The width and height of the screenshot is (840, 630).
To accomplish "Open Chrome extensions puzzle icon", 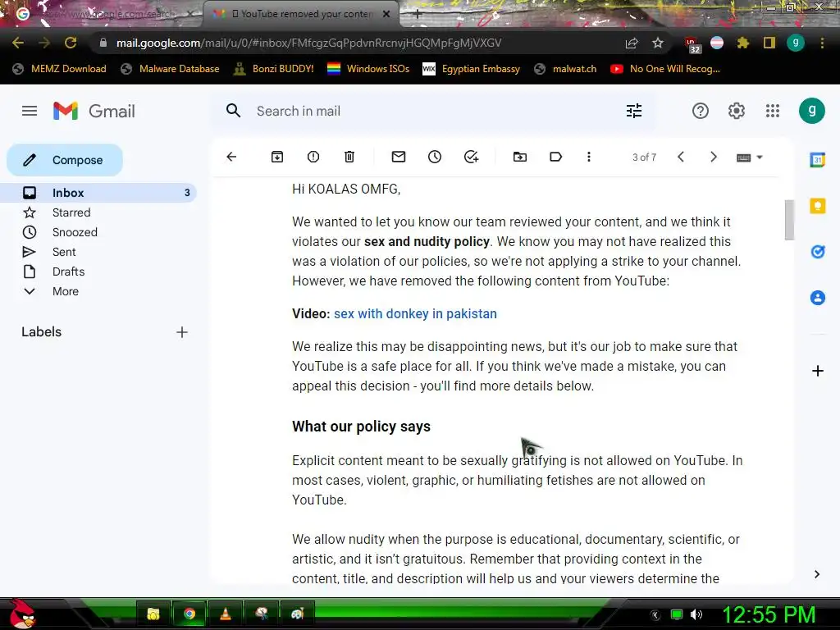I will pyautogui.click(x=742, y=43).
